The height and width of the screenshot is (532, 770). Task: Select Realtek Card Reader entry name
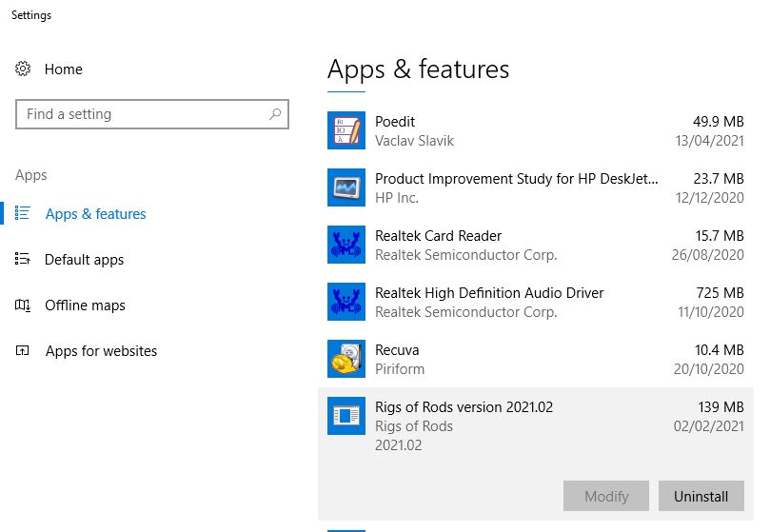[x=438, y=236]
